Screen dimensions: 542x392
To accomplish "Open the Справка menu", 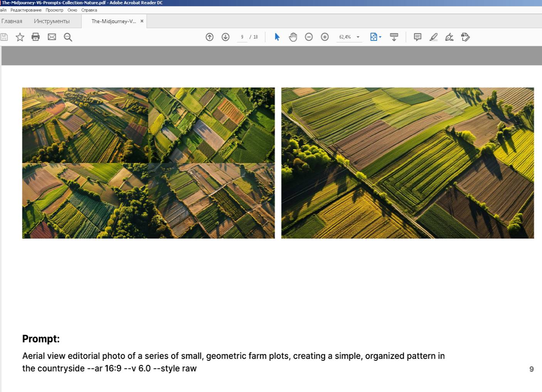I will click(89, 10).
